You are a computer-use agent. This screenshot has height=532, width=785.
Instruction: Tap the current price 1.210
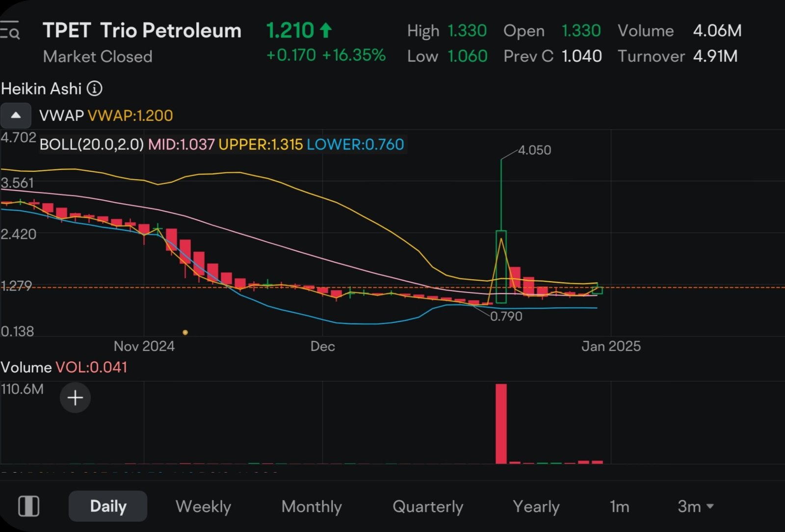click(x=290, y=30)
